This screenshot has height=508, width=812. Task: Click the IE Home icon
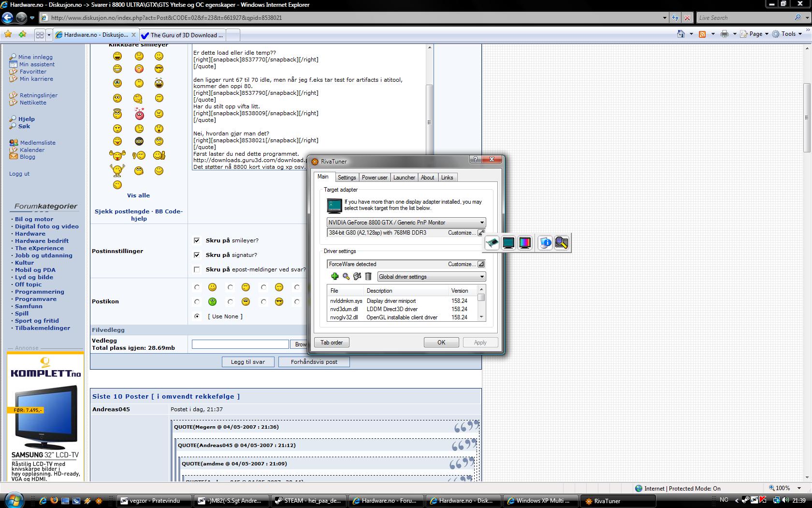[x=681, y=34]
